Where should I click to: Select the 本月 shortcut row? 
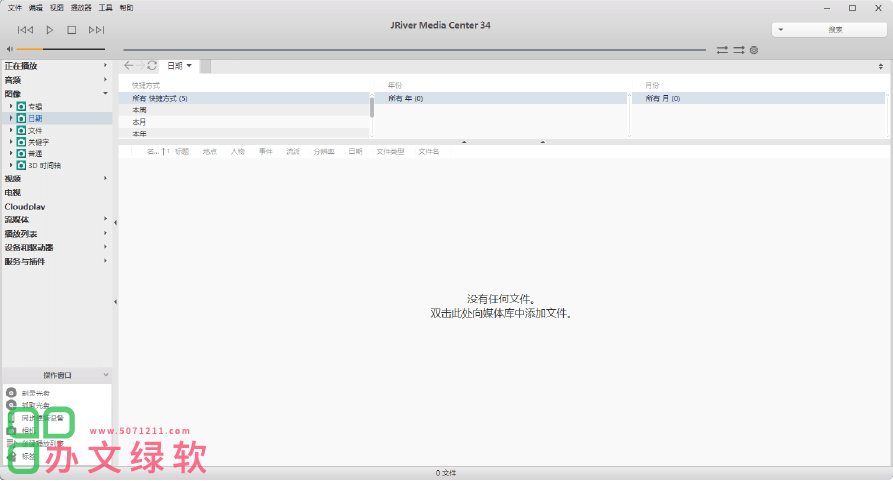[x=244, y=122]
